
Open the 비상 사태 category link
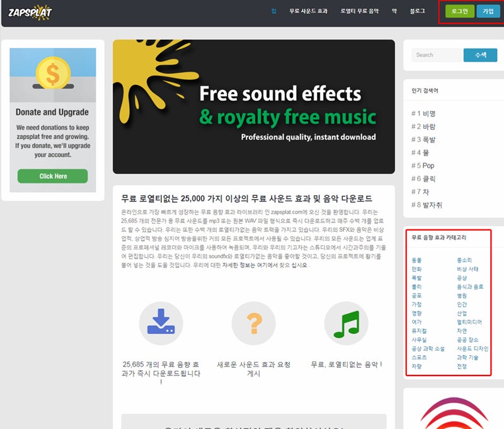pyautogui.click(x=467, y=269)
